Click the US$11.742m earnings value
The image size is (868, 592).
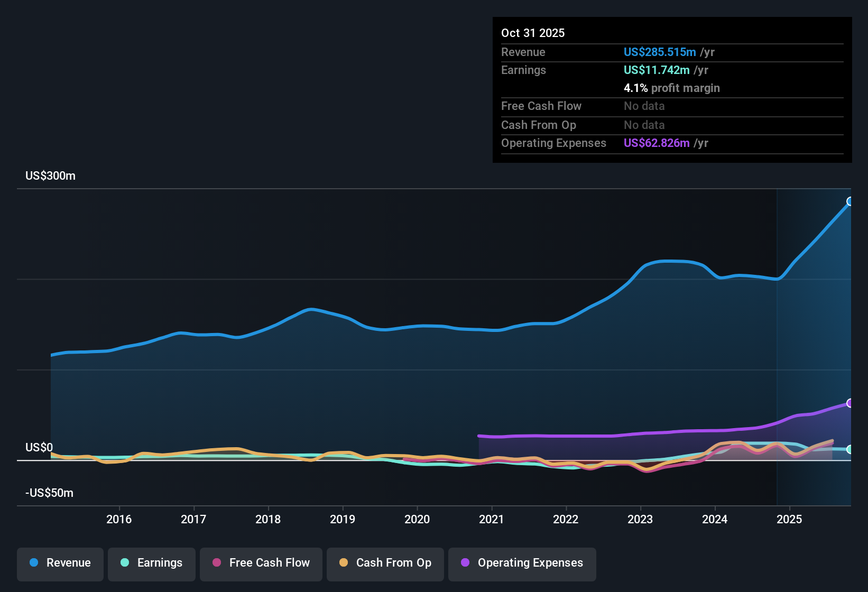point(657,70)
